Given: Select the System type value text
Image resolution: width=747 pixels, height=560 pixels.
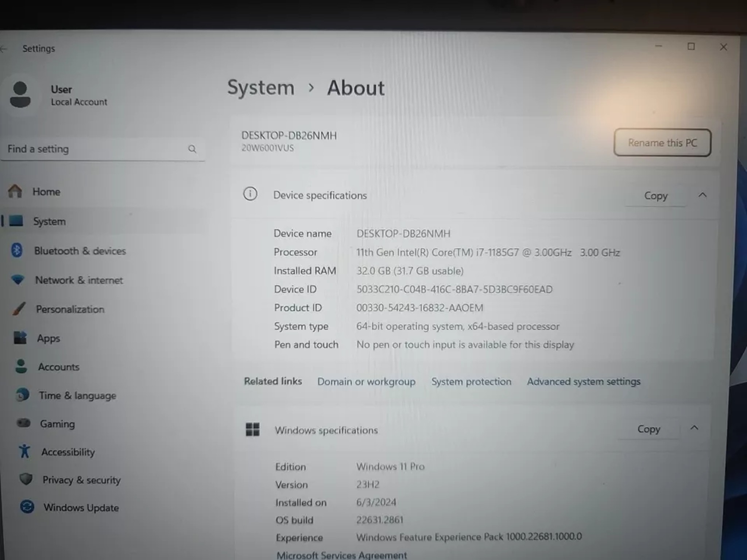Looking at the screenshot, I should (457, 326).
